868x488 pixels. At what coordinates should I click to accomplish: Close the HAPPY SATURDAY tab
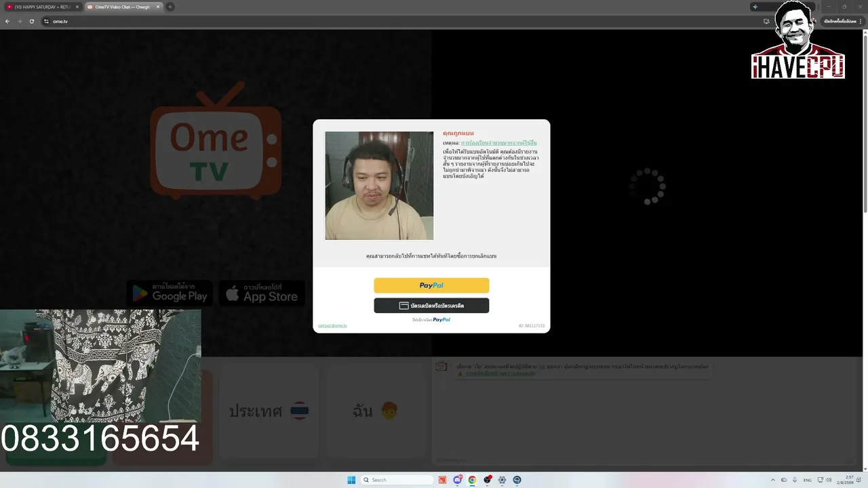tap(77, 7)
